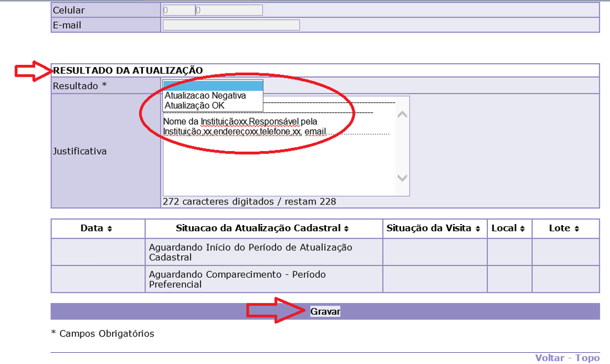Screen dimensions: 610x364
Task: Click the "Resultado *" field label
Action: 80,86
